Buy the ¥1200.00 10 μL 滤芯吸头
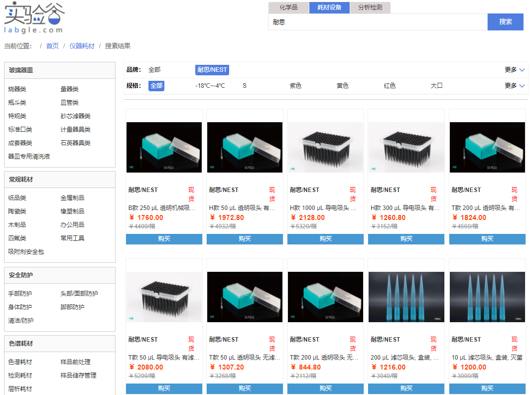This screenshot has height=395, width=532. [x=488, y=389]
